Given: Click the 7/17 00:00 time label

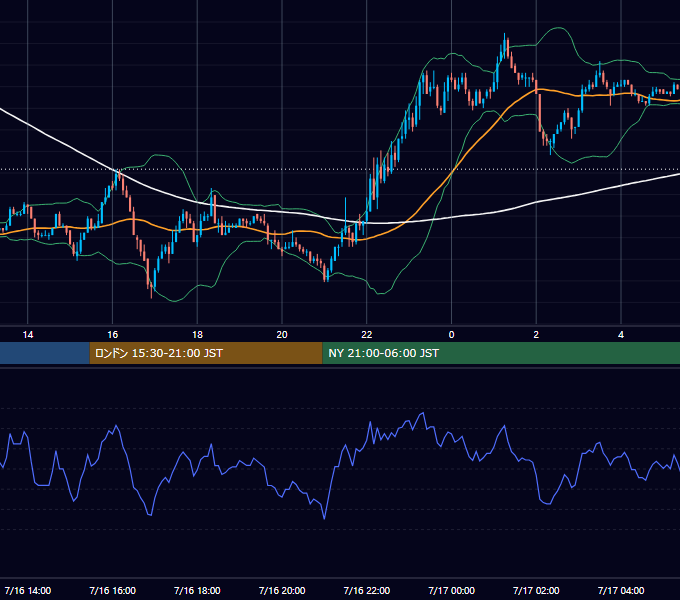Looking at the screenshot, I should 451,590.
